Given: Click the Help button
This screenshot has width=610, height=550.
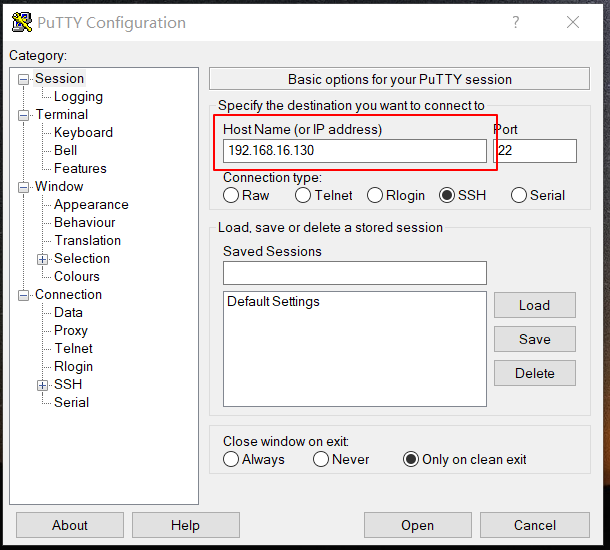Looking at the screenshot, I should click(x=185, y=525).
